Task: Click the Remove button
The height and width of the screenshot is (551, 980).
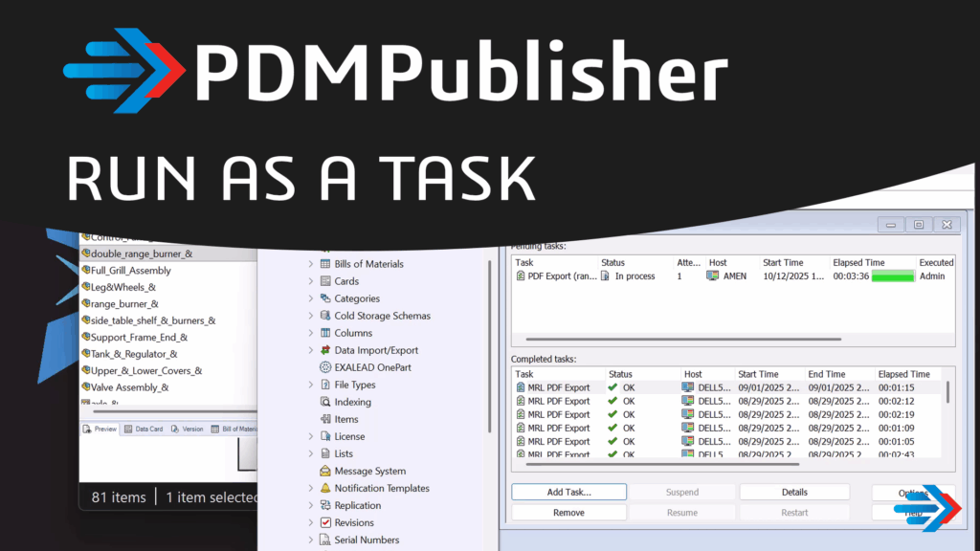Action: point(568,513)
